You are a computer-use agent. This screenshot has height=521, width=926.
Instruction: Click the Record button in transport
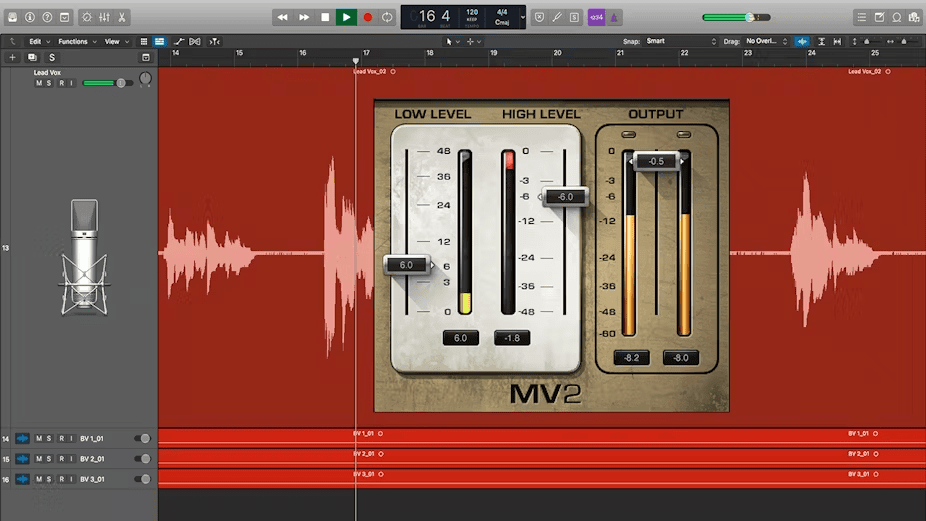point(367,17)
